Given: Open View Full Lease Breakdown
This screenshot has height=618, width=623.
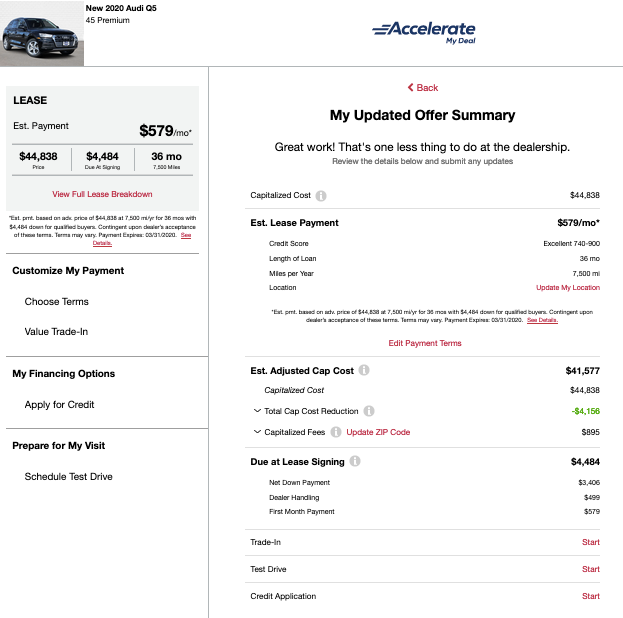Looking at the screenshot, I should coord(103,194).
